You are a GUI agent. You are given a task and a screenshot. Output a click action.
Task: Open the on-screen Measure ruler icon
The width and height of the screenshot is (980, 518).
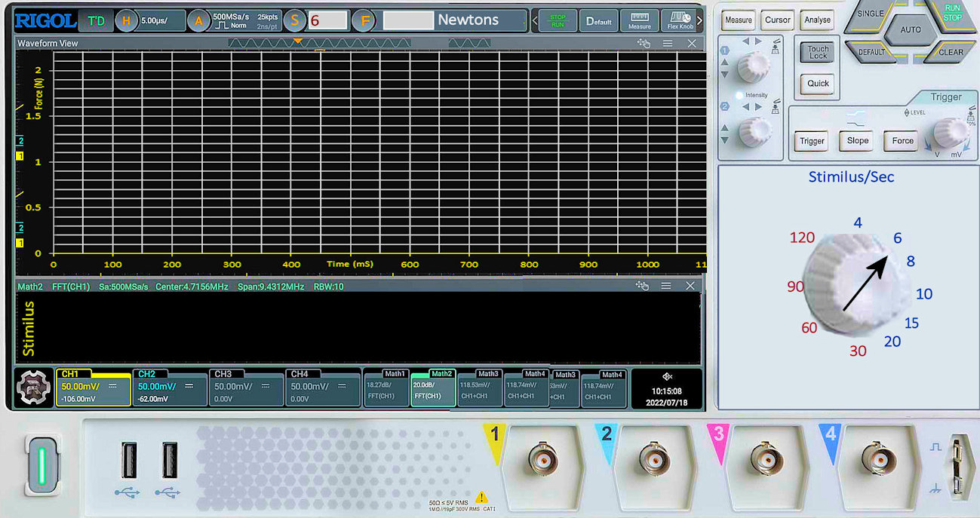tap(639, 20)
